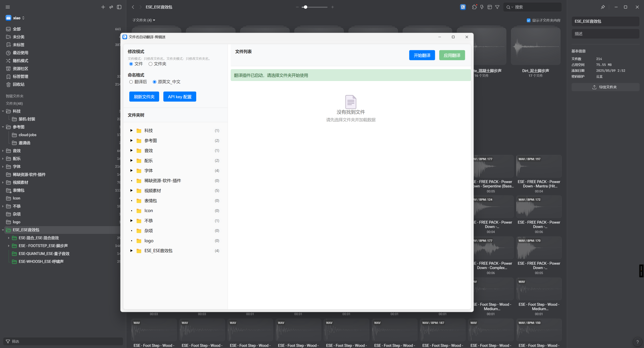The height and width of the screenshot is (348, 644).
Task: Click the pin icon in the inspector
Action: coord(603,7)
